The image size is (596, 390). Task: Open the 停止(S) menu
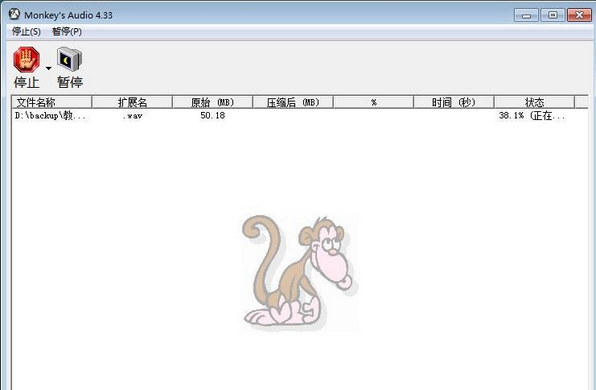[26, 32]
